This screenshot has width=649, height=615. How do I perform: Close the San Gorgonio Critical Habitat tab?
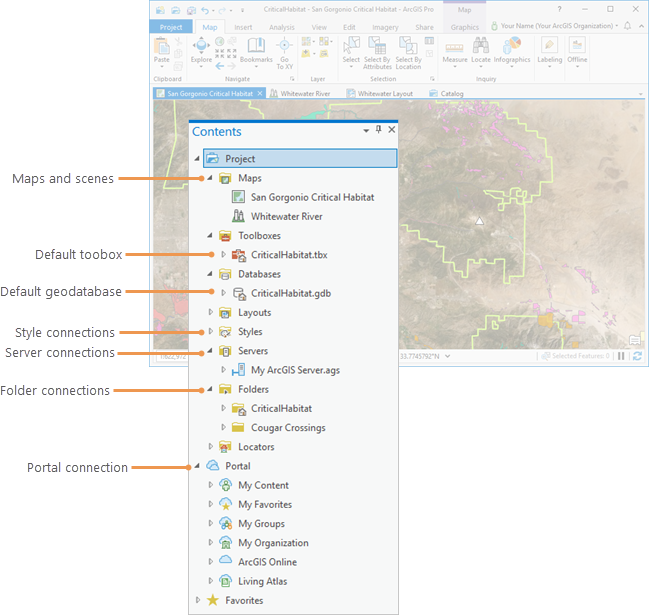tap(260, 93)
